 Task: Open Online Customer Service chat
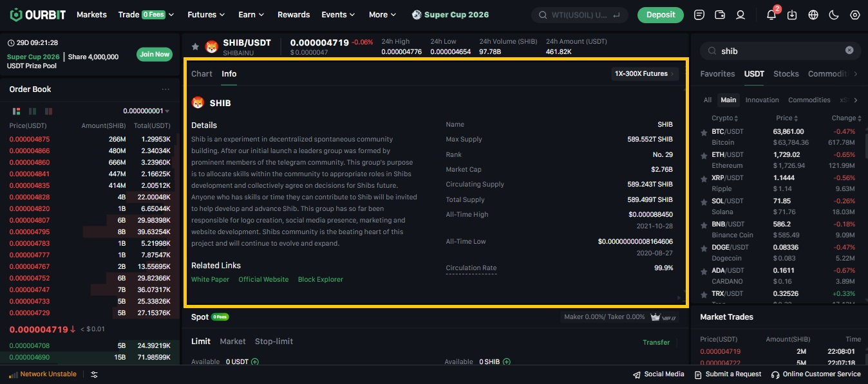pos(816,374)
